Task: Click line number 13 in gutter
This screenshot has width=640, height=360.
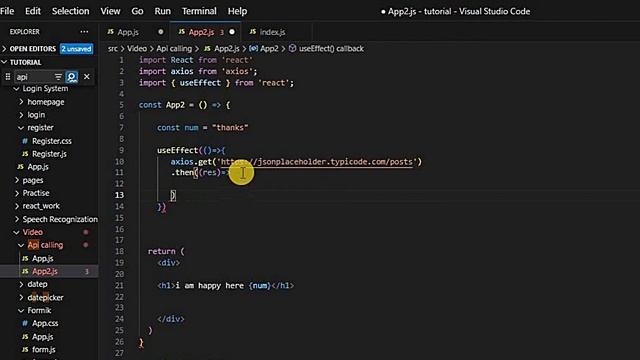Action: (119, 195)
